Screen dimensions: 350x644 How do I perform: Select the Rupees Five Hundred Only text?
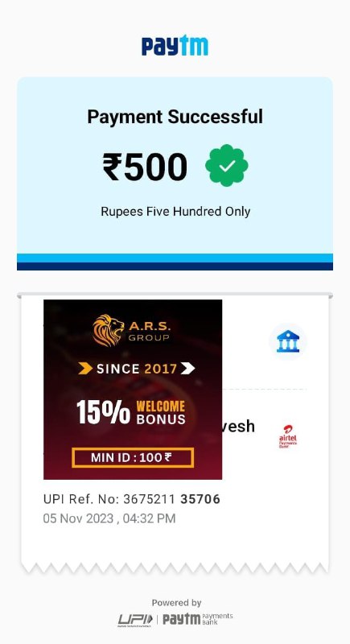coord(175,212)
